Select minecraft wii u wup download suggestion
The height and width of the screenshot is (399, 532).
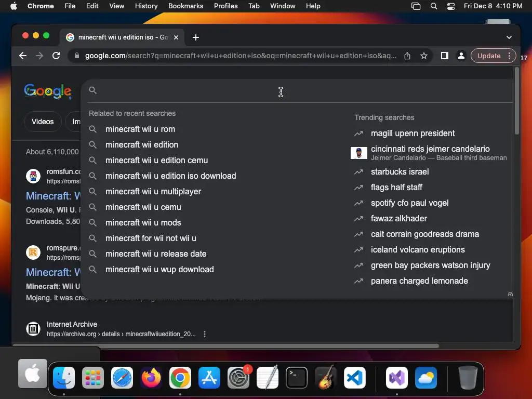pos(159,270)
